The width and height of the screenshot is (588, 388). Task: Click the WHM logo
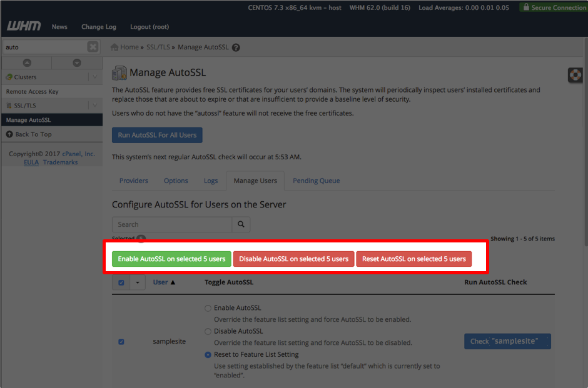(x=24, y=26)
